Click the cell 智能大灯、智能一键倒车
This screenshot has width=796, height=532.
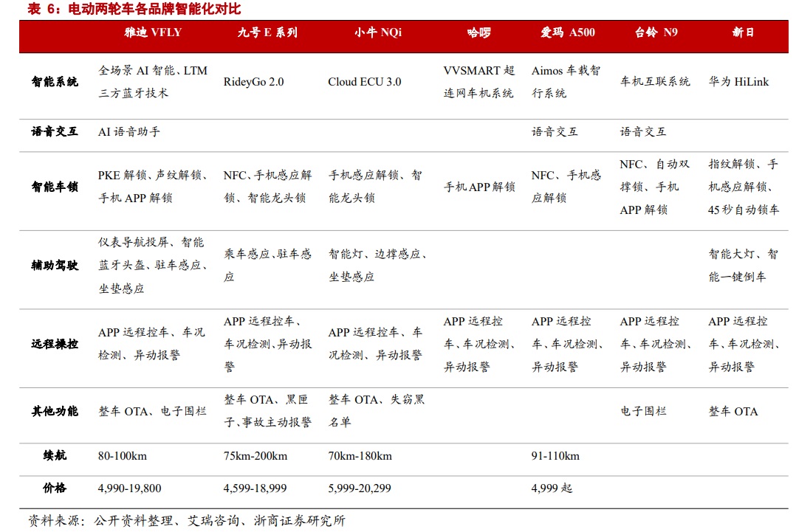click(x=743, y=265)
